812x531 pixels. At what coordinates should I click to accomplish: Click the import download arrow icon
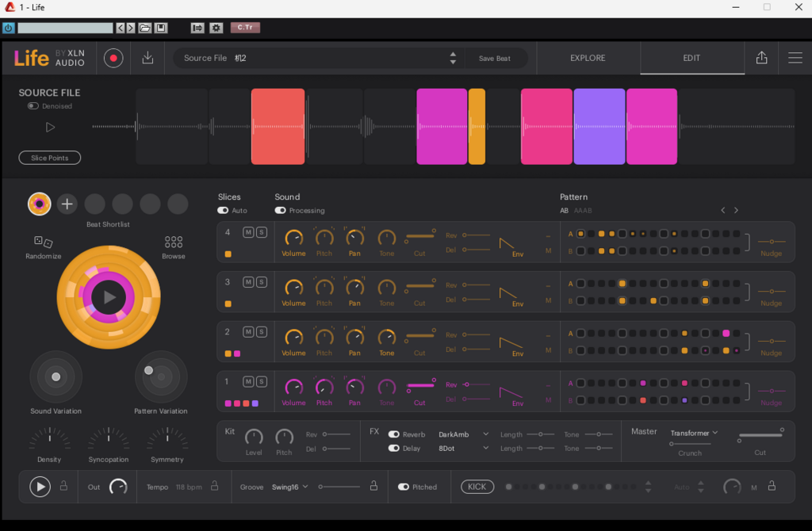click(147, 57)
